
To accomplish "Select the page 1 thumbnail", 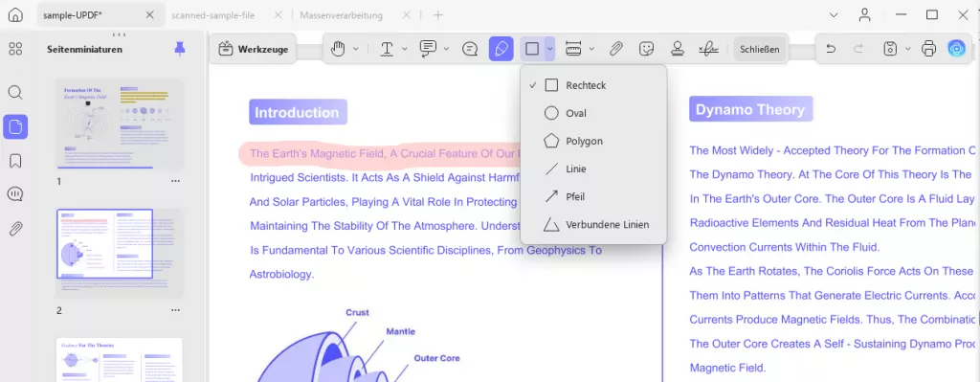I will click(x=120, y=124).
